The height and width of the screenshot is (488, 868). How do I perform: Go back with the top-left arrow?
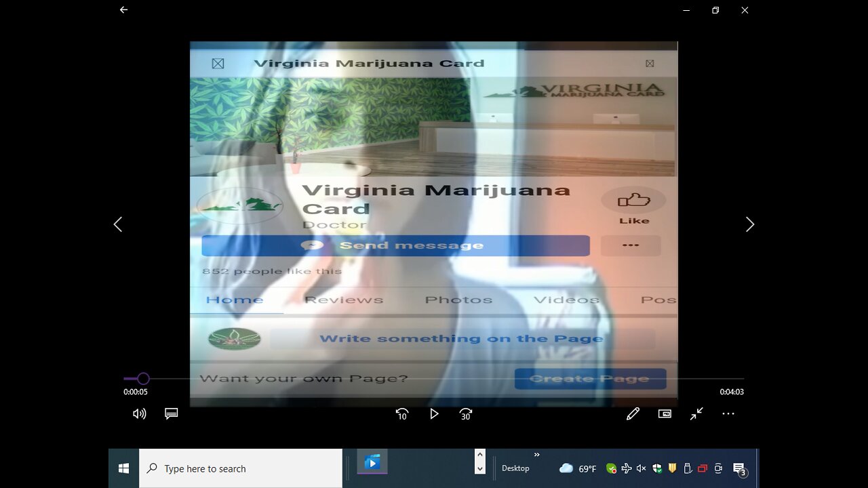pos(123,10)
